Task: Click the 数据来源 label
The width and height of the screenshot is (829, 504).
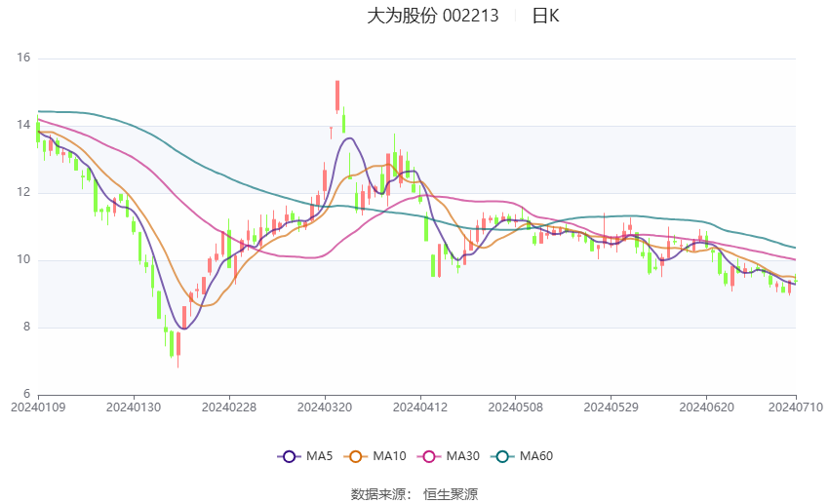Action: (378, 494)
